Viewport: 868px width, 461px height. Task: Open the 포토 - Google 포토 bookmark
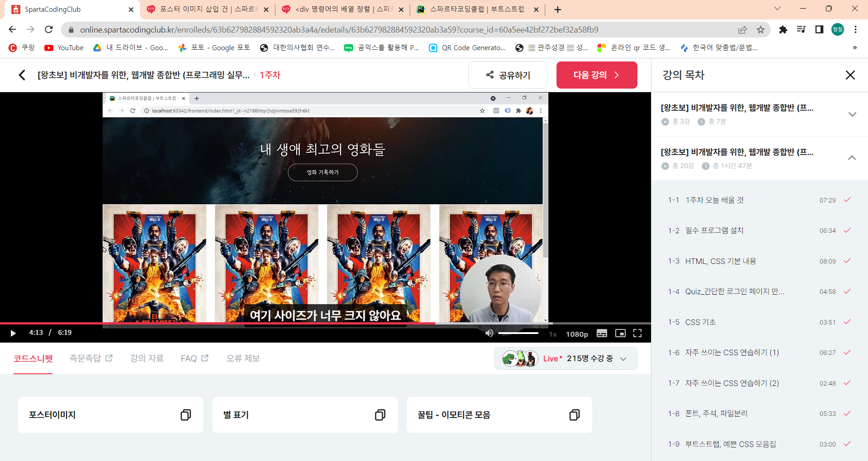214,48
